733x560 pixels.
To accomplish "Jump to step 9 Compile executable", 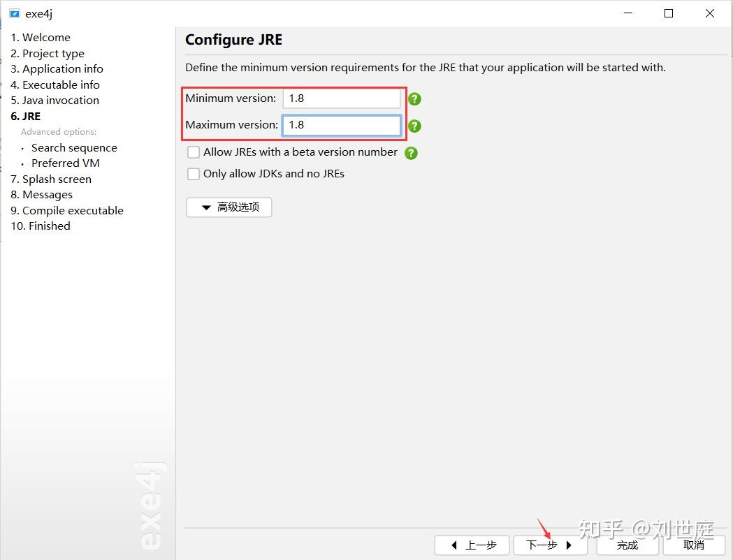I will (x=67, y=211).
